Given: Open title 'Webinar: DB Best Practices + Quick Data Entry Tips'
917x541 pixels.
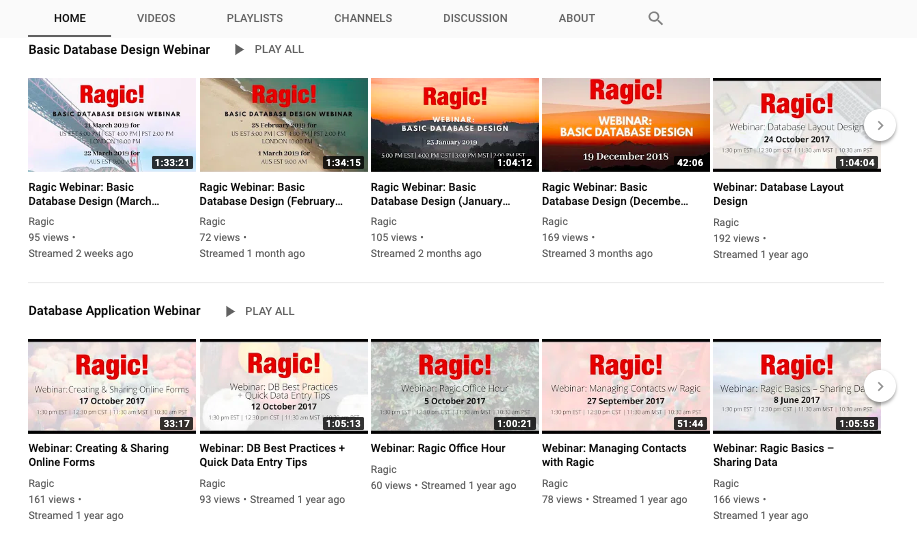Looking at the screenshot, I should (x=272, y=455).
